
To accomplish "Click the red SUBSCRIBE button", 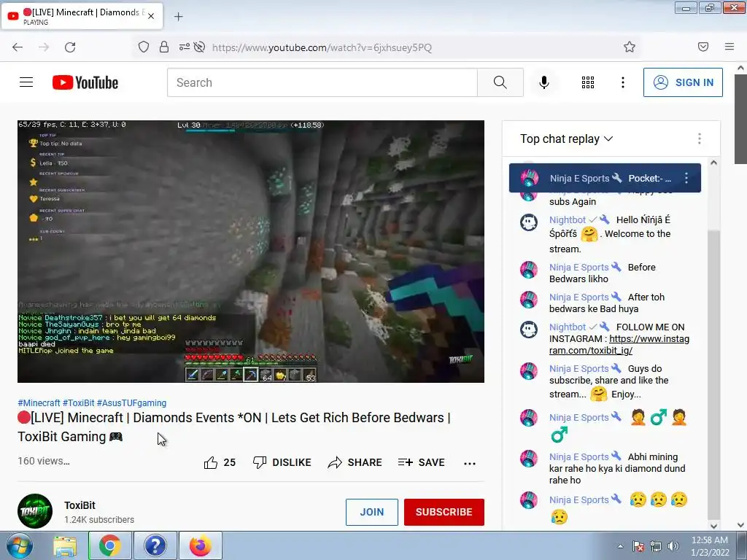I will point(444,512).
